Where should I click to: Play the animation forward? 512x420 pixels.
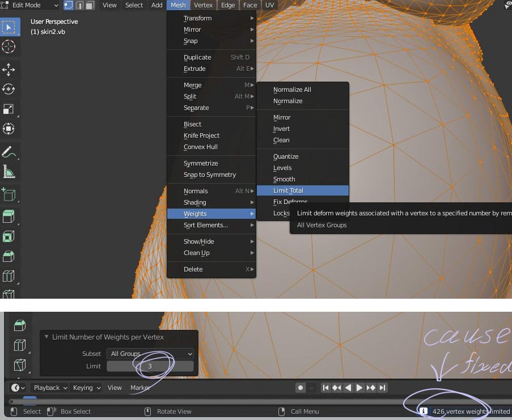click(x=359, y=388)
